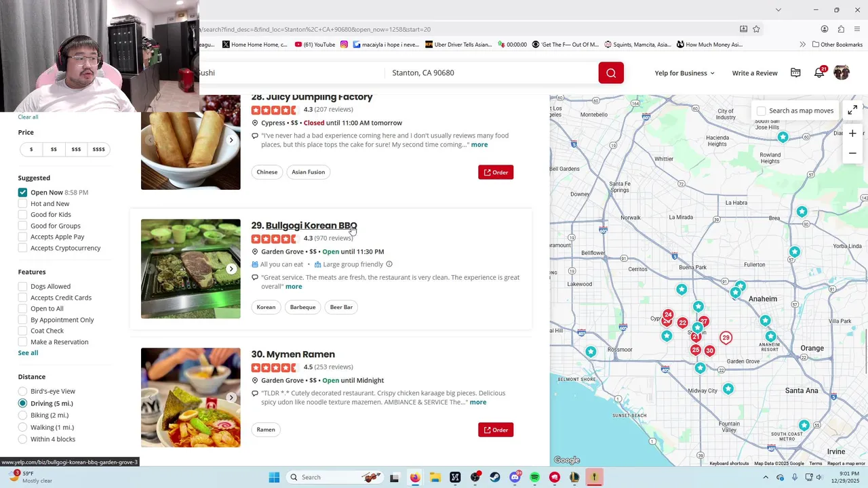Image resolution: width=868 pixels, height=488 pixels.
Task: Enable the Accepts Apple Pay filter
Action: pyautogui.click(x=22, y=237)
